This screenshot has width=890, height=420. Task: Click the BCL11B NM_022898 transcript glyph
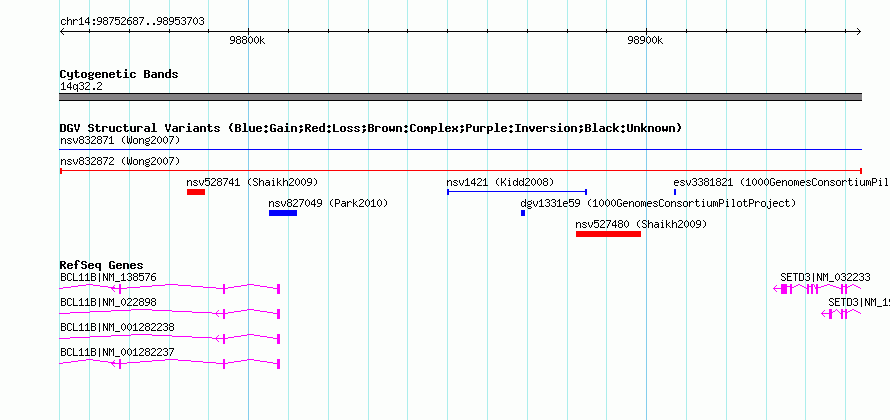pos(170,314)
